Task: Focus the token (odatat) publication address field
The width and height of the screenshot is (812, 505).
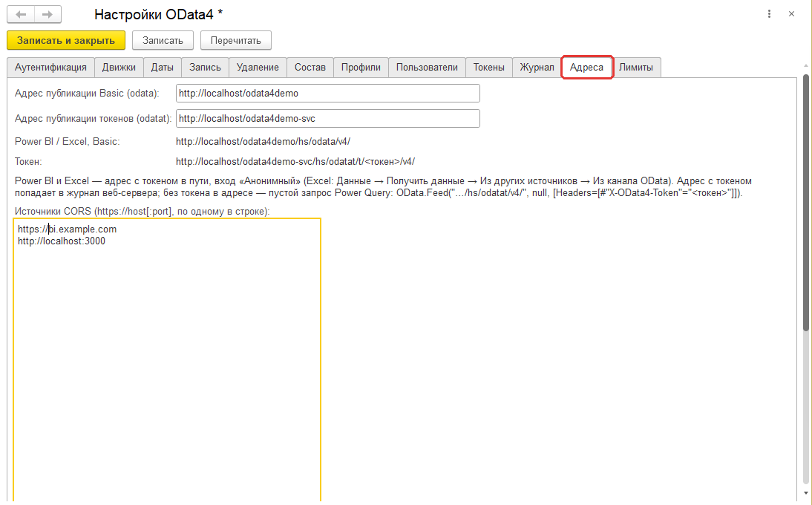Action: coord(328,119)
